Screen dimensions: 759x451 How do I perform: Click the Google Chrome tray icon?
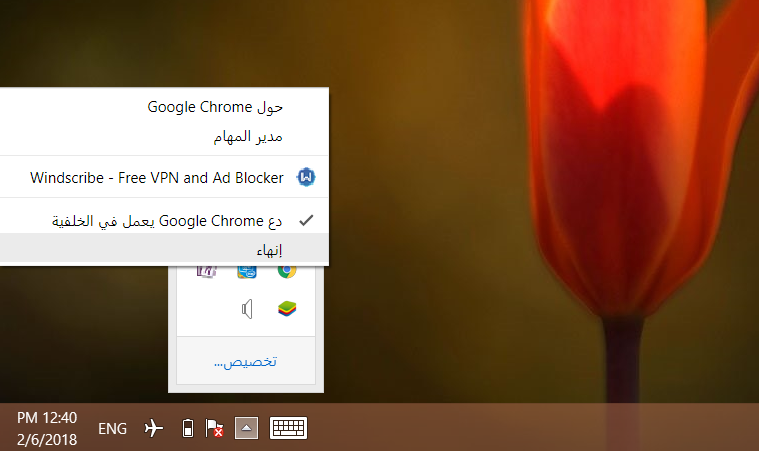[x=287, y=271]
